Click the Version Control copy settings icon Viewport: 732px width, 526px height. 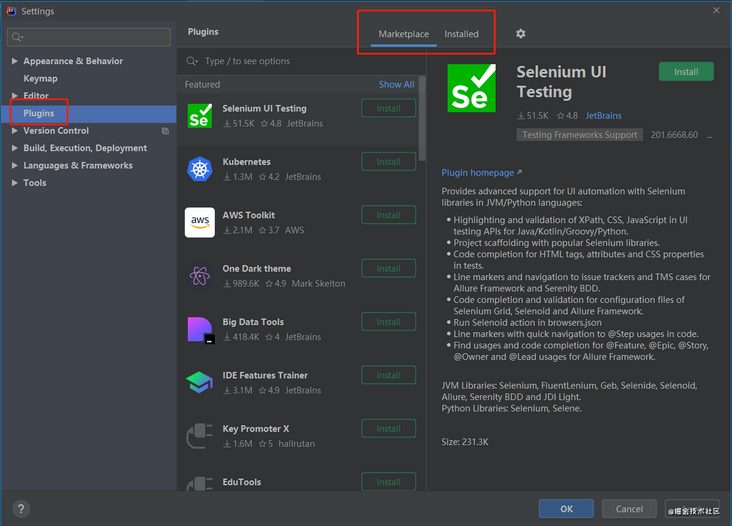click(165, 131)
